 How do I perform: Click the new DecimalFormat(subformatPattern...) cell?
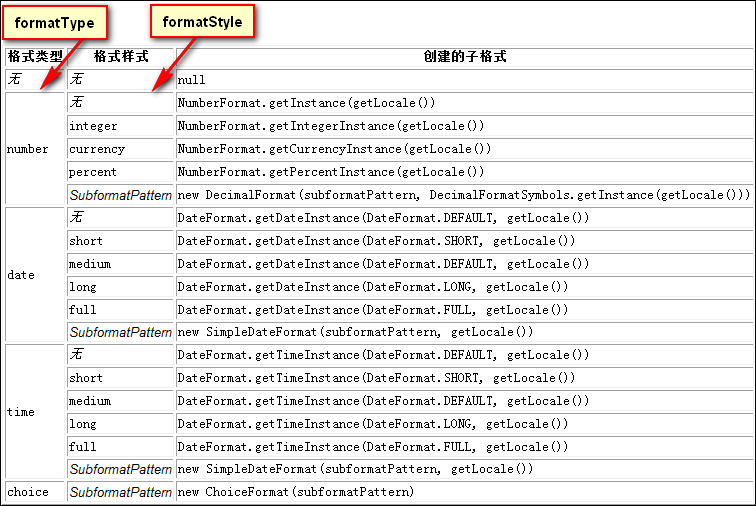pyautogui.click(x=465, y=195)
